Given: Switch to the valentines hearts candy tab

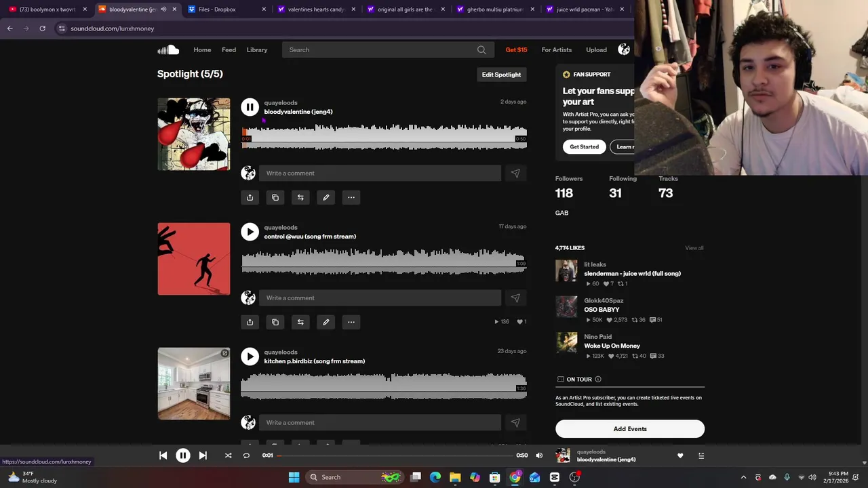Looking at the screenshot, I should [x=316, y=9].
